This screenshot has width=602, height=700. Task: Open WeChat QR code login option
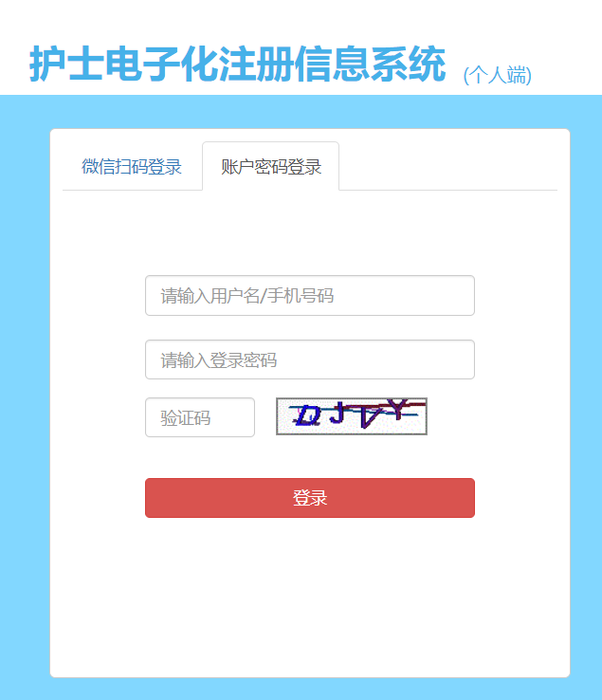pos(132,167)
